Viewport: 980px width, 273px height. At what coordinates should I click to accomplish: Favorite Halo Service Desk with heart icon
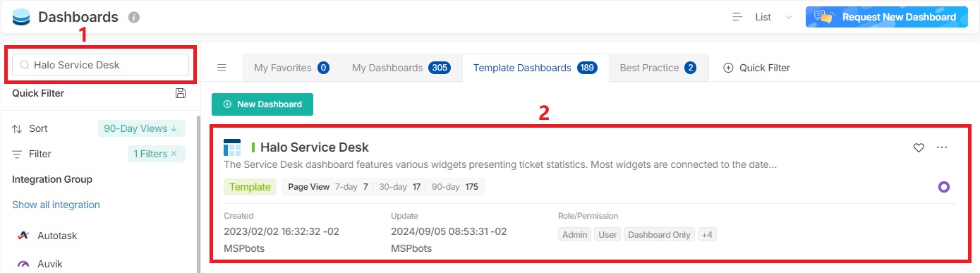919,147
